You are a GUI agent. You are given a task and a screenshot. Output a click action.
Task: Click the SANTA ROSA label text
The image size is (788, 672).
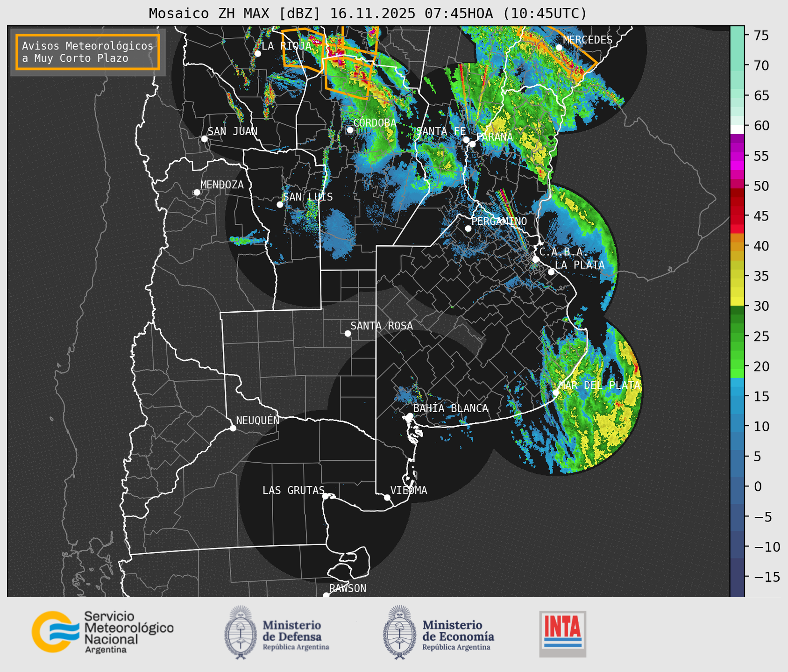382,326
